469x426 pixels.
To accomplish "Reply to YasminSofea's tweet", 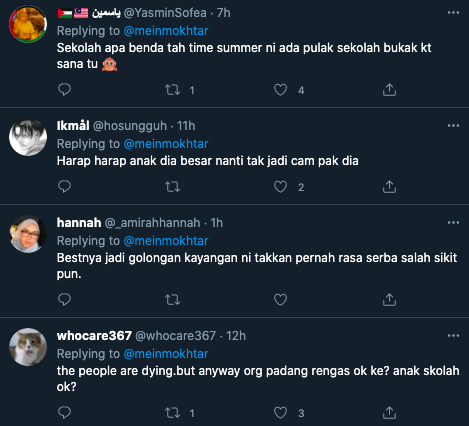I will click(x=64, y=89).
